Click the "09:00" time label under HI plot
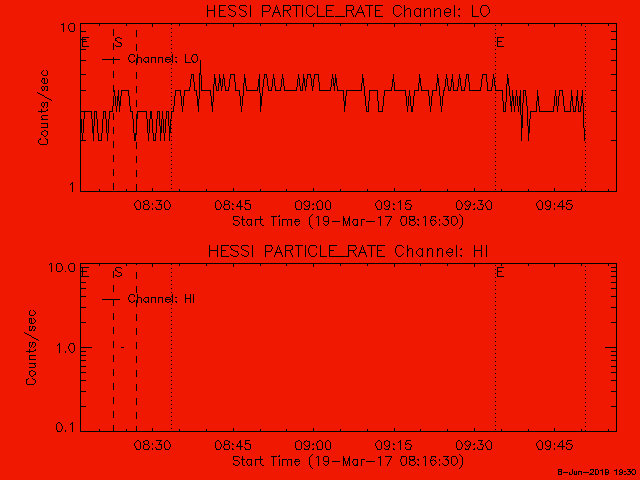The image size is (640, 480). tap(313, 445)
